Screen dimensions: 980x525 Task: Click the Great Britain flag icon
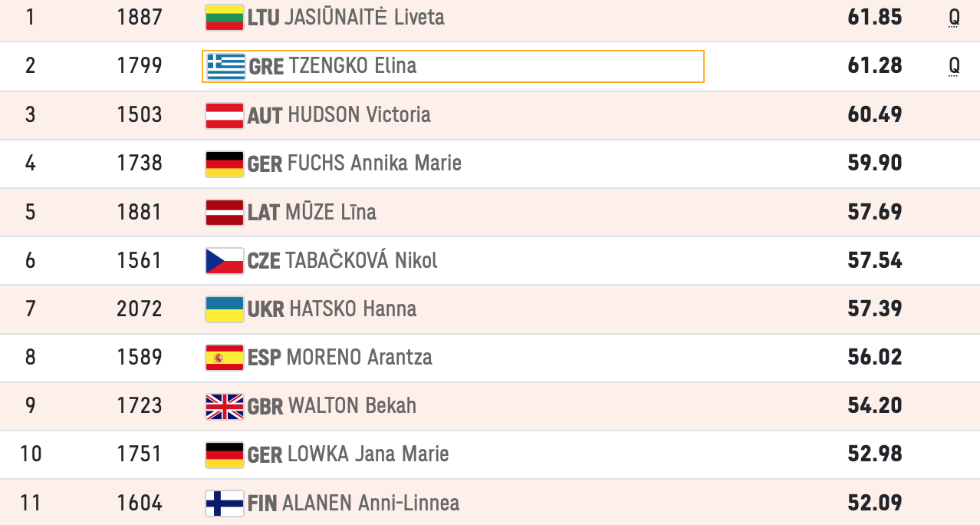tap(224, 405)
